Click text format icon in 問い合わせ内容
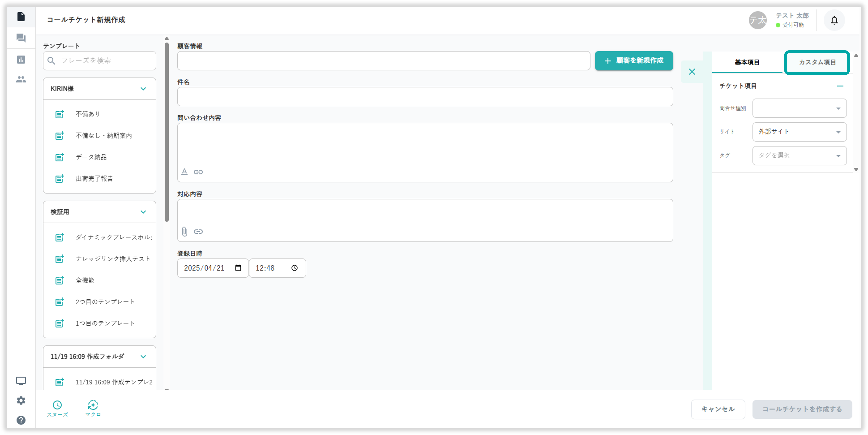Image resolution: width=868 pixels, height=435 pixels. point(184,172)
